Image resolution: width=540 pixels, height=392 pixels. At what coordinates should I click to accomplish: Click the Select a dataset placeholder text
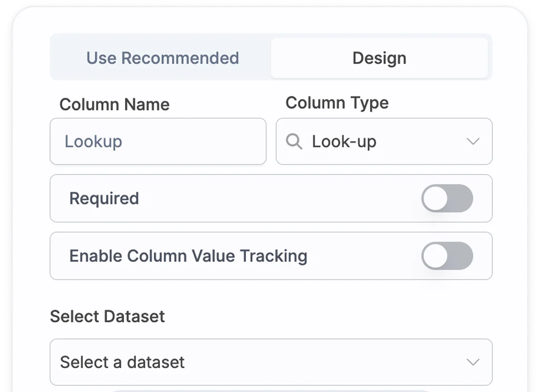click(122, 362)
